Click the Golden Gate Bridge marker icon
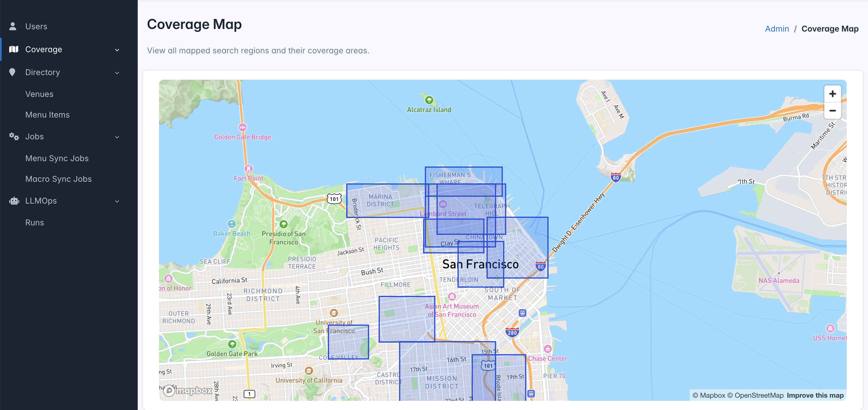The image size is (868, 410). (243, 127)
